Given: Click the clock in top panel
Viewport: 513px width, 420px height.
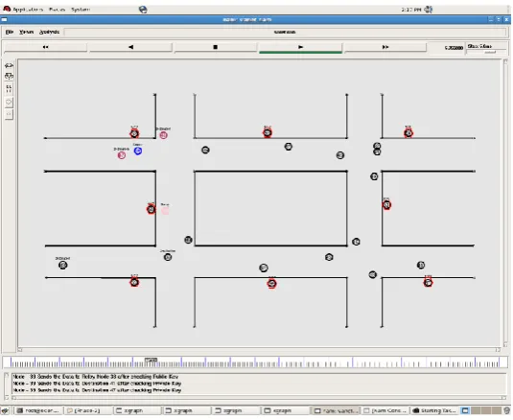Looking at the screenshot, I should 411,10.
